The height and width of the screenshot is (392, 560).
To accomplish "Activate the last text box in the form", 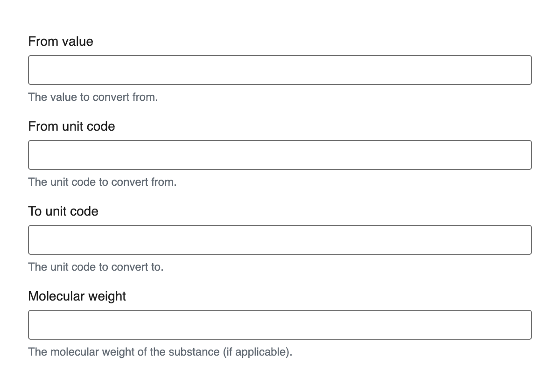I will [280, 325].
